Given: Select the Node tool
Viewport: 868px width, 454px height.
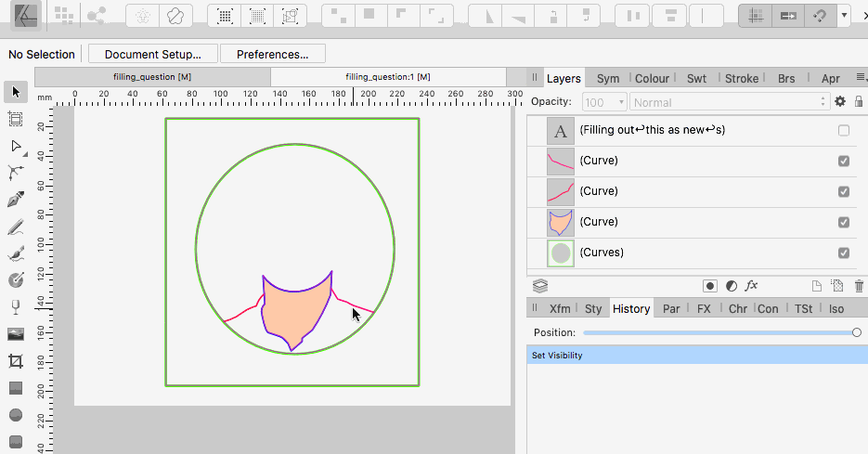Looking at the screenshot, I should tap(15, 146).
